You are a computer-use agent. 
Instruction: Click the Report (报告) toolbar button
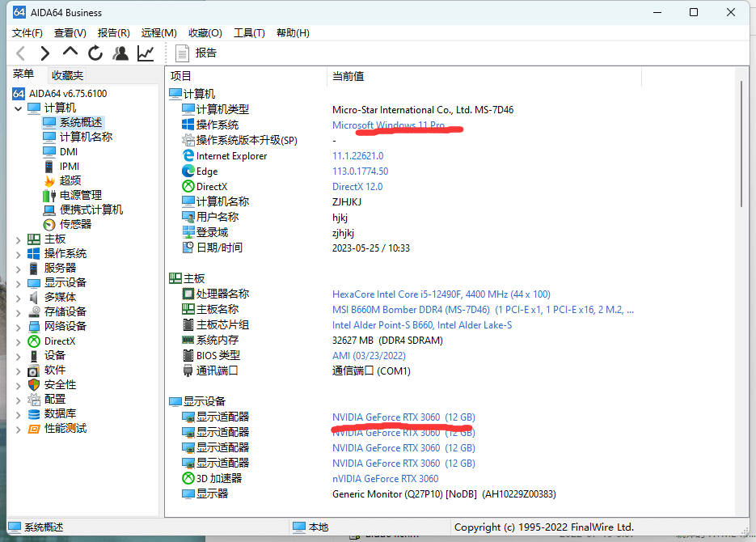(196, 53)
